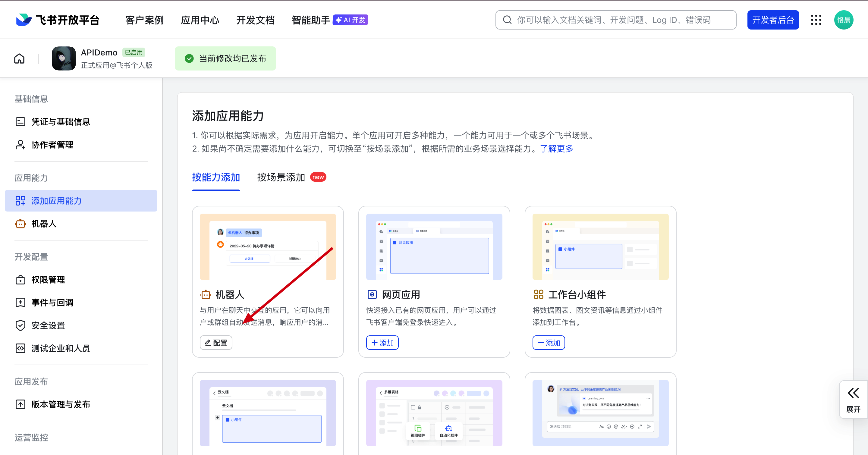
Task: Add the 网页应用 capability
Action: [382, 343]
